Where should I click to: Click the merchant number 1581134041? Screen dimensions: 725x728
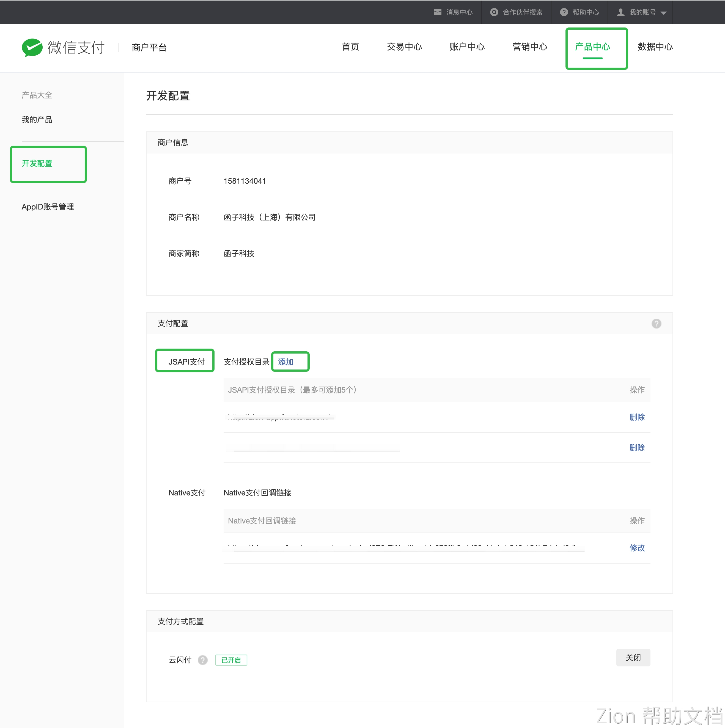coord(245,181)
